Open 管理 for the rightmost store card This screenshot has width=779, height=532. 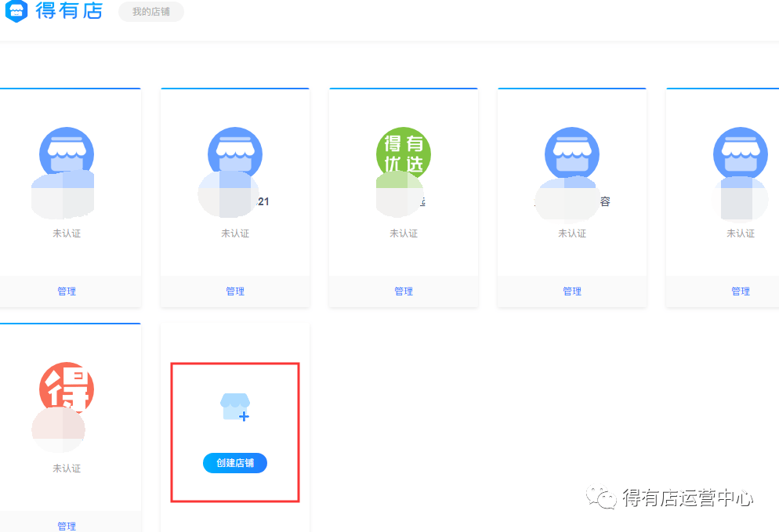pos(741,291)
